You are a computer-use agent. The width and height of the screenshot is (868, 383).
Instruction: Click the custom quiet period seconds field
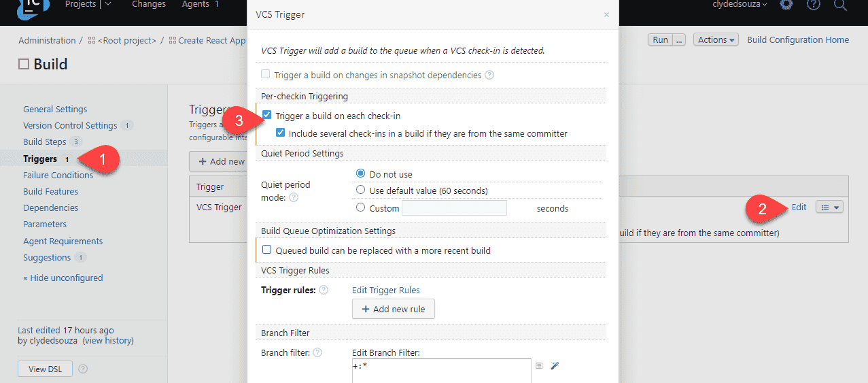(454, 208)
